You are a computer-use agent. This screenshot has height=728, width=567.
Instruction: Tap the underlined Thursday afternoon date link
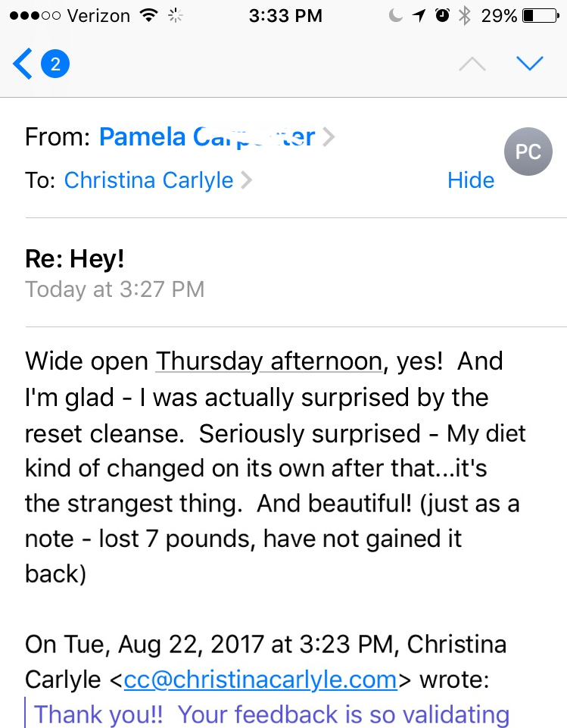click(x=269, y=361)
